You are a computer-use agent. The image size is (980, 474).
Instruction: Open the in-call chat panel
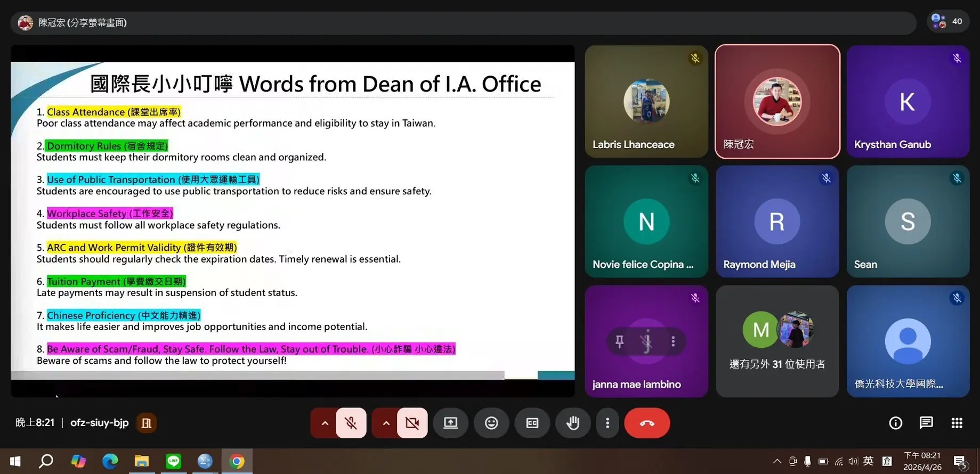pyautogui.click(x=926, y=423)
